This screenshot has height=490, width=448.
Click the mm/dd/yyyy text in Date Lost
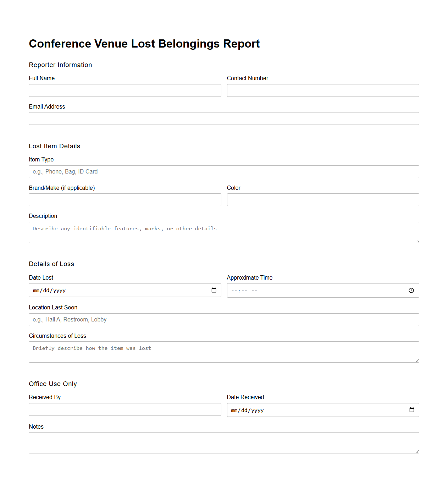click(x=49, y=290)
